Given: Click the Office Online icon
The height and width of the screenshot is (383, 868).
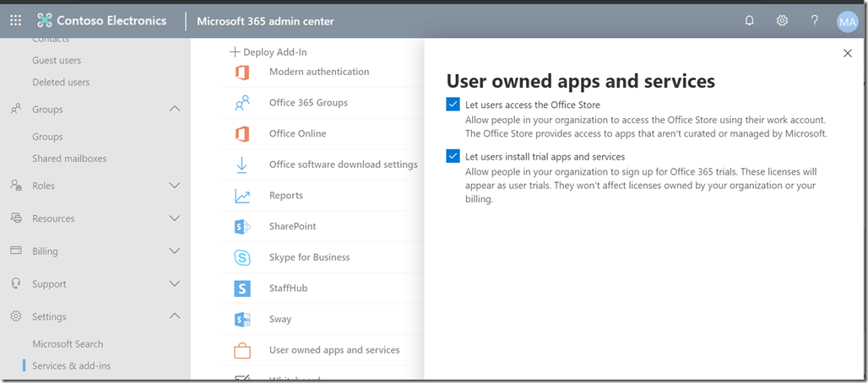Looking at the screenshot, I should coord(242,134).
